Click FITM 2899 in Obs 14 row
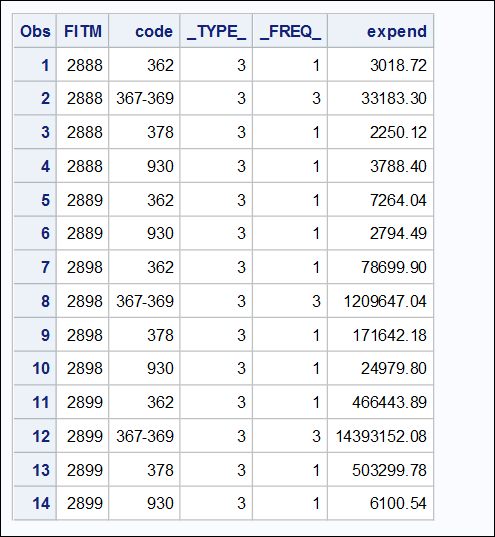The width and height of the screenshot is (495, 537). pos(85,503)
